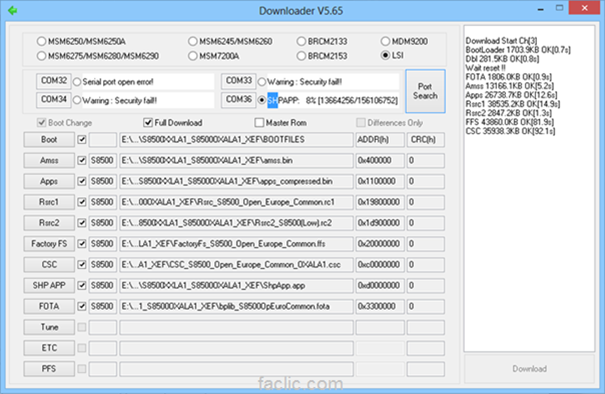Click the BOOTFILES path field
This screenshot has height=394, width=605.
tap(236, 140)
